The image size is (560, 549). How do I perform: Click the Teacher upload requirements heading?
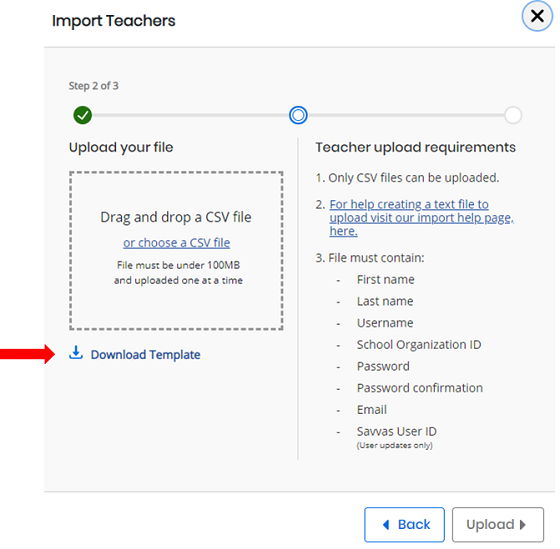tap(415, 147)
